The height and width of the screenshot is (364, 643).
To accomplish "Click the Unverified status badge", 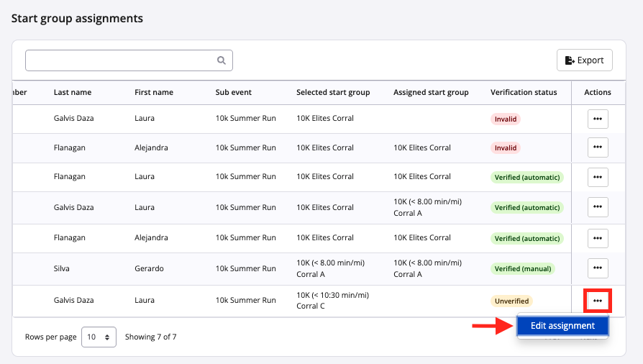I will (512, 301).
